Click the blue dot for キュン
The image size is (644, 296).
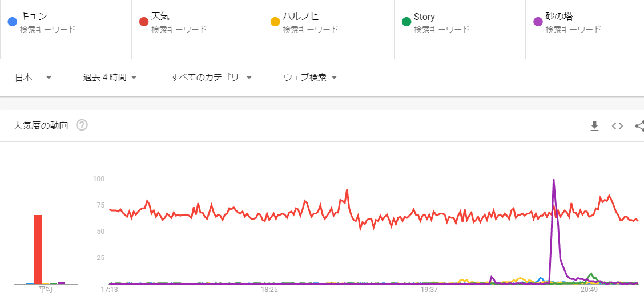pyautogui.click(x=12, y=22)
